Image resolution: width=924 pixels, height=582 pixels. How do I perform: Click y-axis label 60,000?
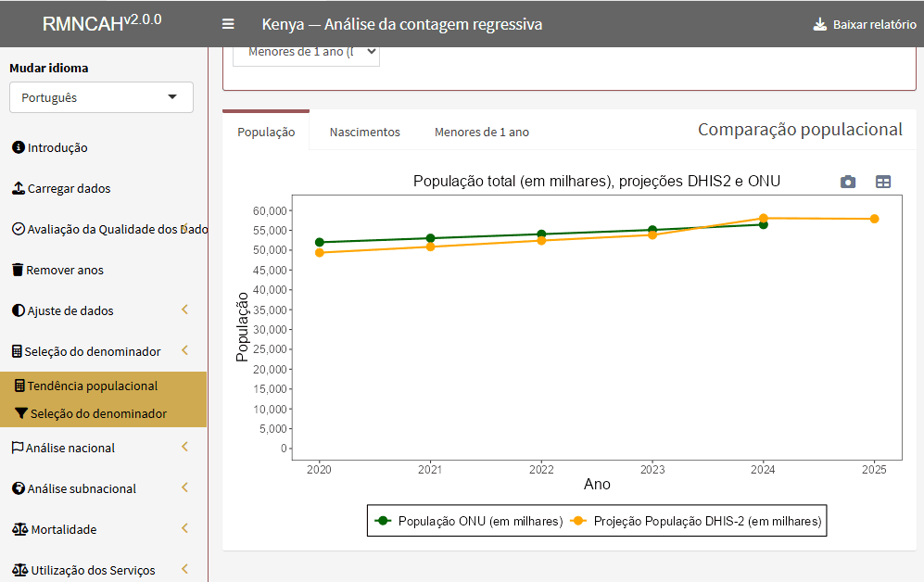270,211
